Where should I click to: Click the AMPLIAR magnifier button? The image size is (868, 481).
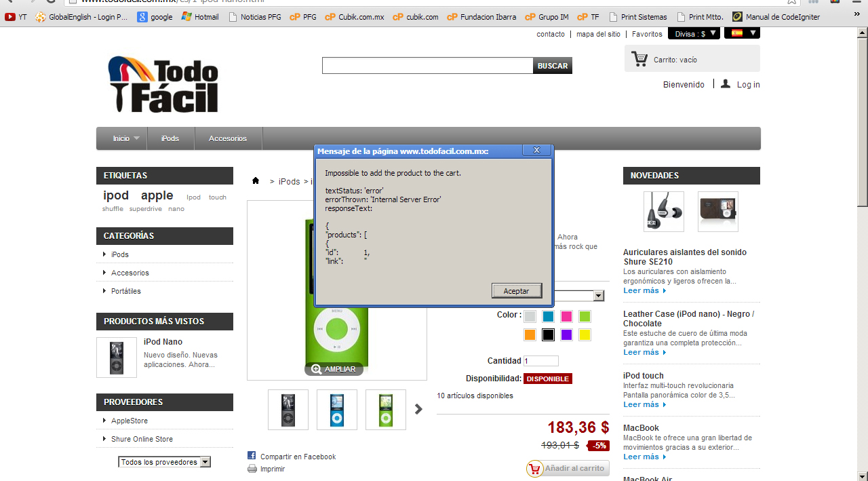click(x=334, y=369)
